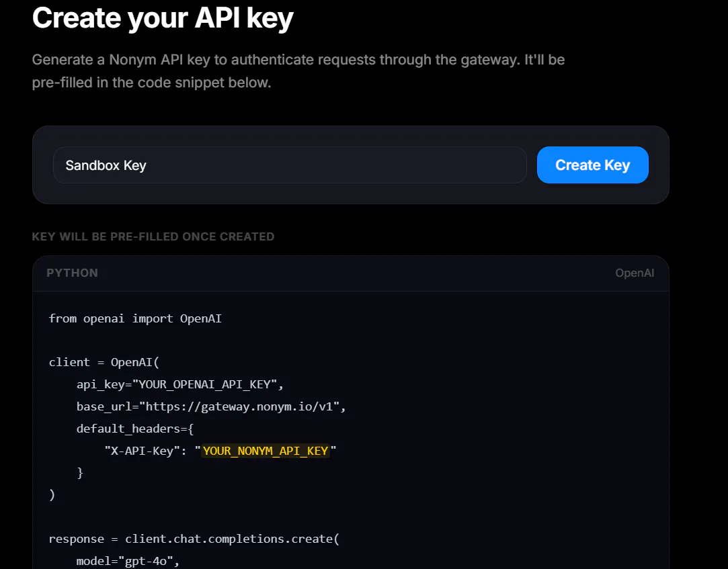The width and height of the screenshot is (728, 569).
Task: Click the model="gpt-4o" code line
Action: coord(128,561)
